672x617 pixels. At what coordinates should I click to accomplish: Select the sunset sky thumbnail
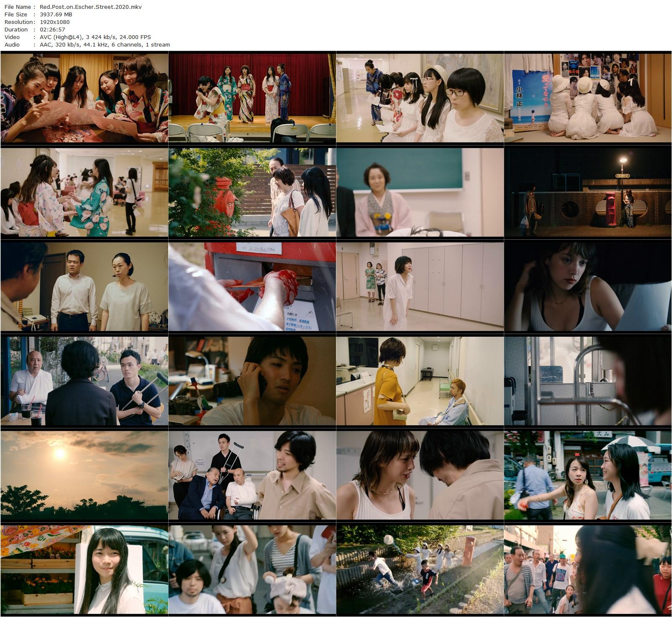tap(84, 476)
